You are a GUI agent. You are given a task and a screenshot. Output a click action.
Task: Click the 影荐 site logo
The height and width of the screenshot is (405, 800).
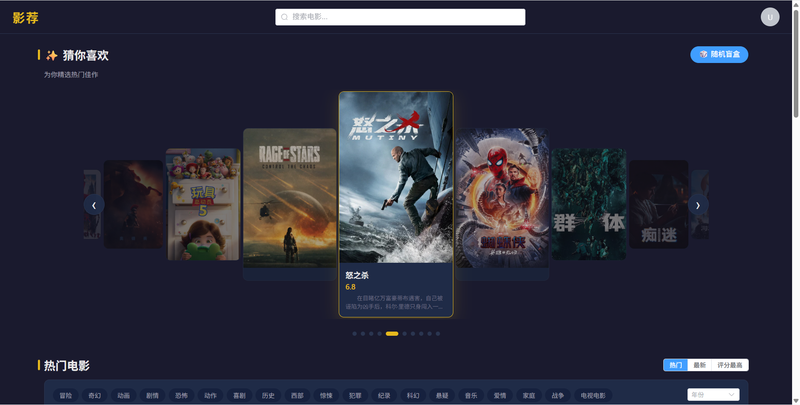tap(26, 18)
